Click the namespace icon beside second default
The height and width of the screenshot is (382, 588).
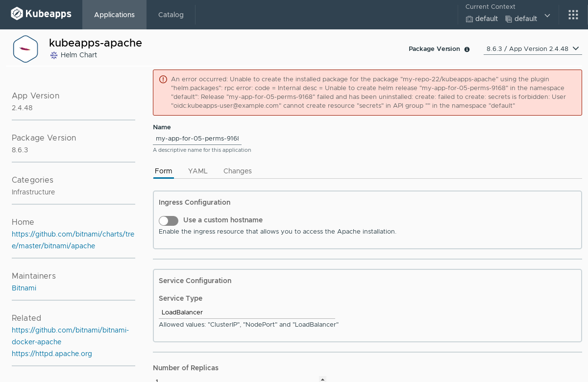509,19
